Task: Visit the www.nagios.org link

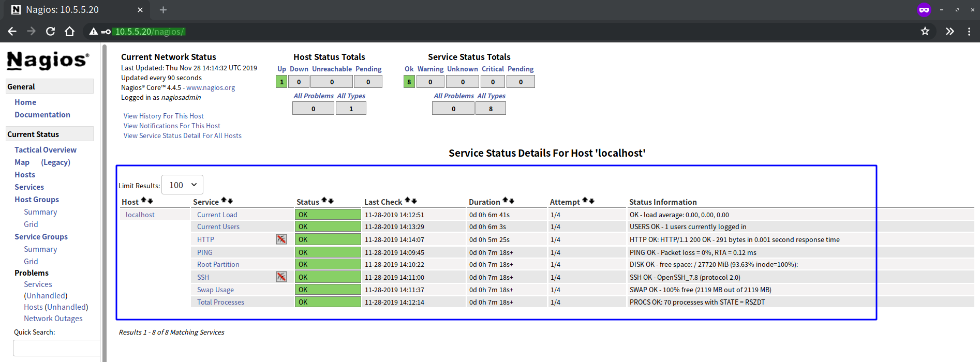Action: point(211,87)
